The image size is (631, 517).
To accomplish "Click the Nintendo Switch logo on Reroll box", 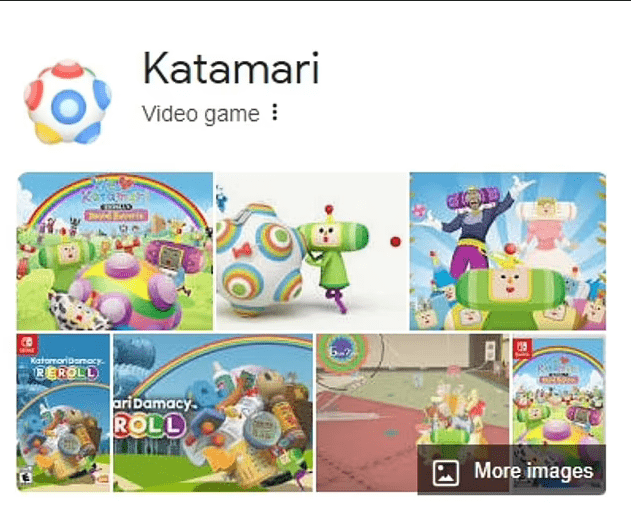I will pyautogui.click(x=27, y=345).
